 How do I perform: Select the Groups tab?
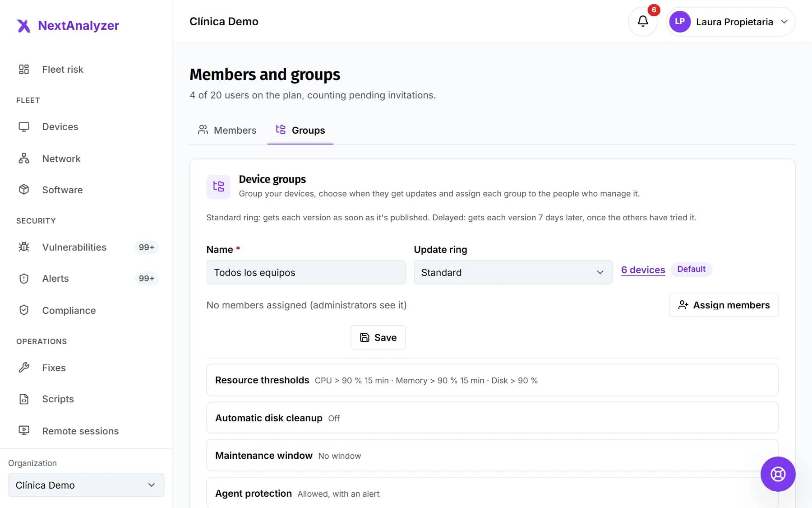(x=300, y=130)
